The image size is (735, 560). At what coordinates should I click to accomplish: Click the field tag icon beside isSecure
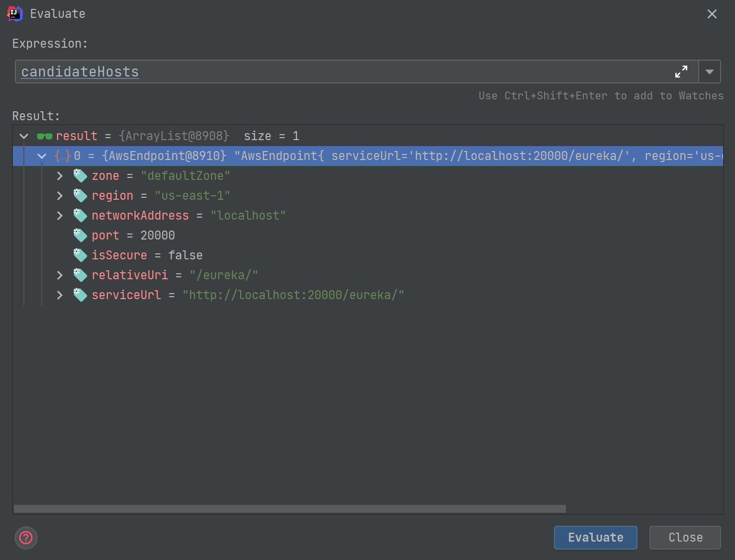coord(80,255)
